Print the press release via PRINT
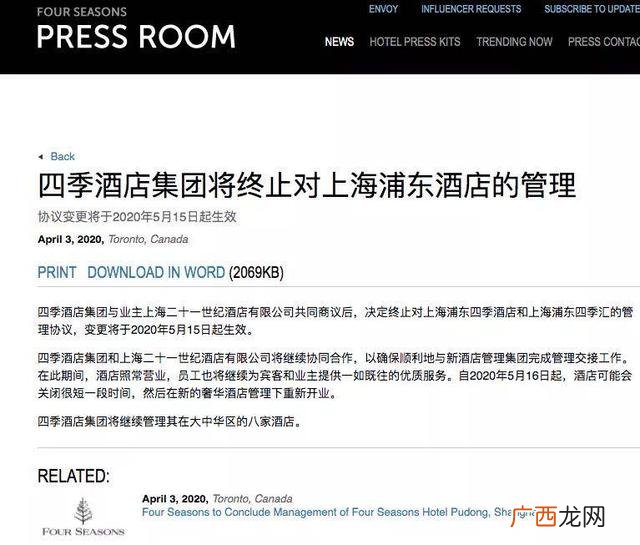Screen dimensions: 640x545 point(57,272)
